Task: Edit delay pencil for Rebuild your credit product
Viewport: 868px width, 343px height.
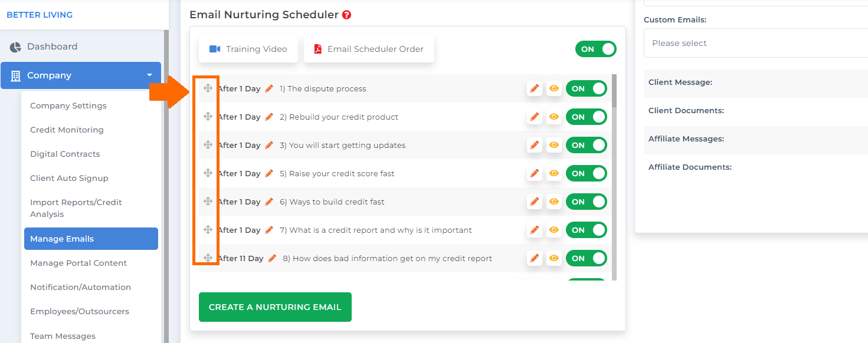Action: 269,117
